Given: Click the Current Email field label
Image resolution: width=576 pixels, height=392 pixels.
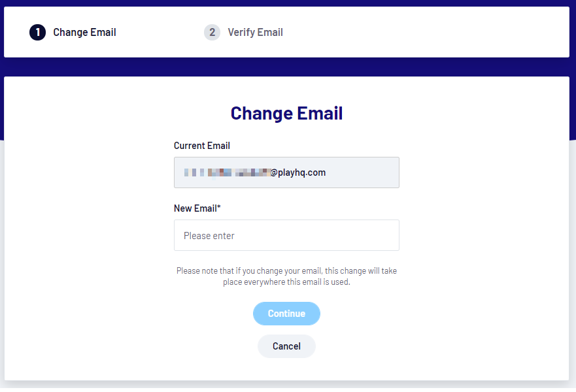Looking at the screenshot, I should tap(202, 146).
